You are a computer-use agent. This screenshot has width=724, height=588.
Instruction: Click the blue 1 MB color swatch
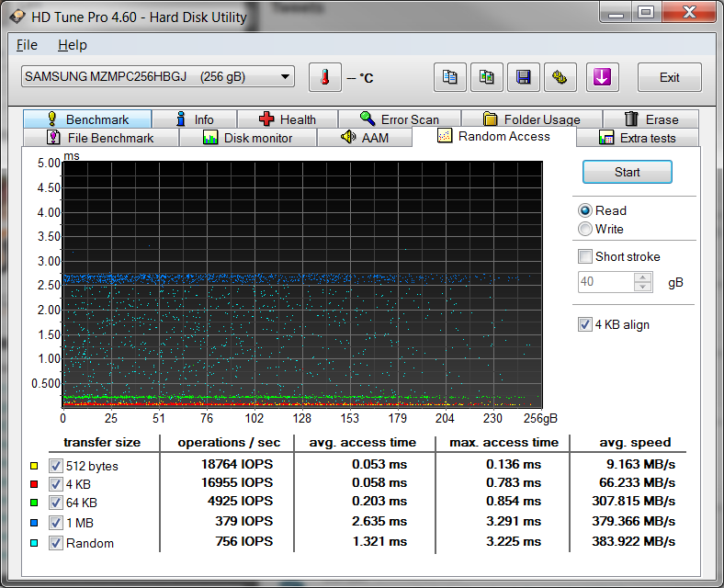33,524
